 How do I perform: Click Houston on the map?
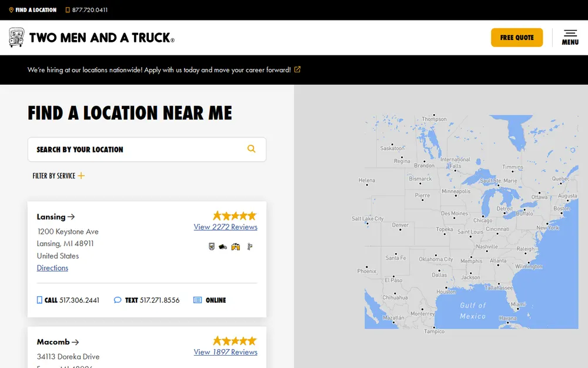click(x=446, y=292)
